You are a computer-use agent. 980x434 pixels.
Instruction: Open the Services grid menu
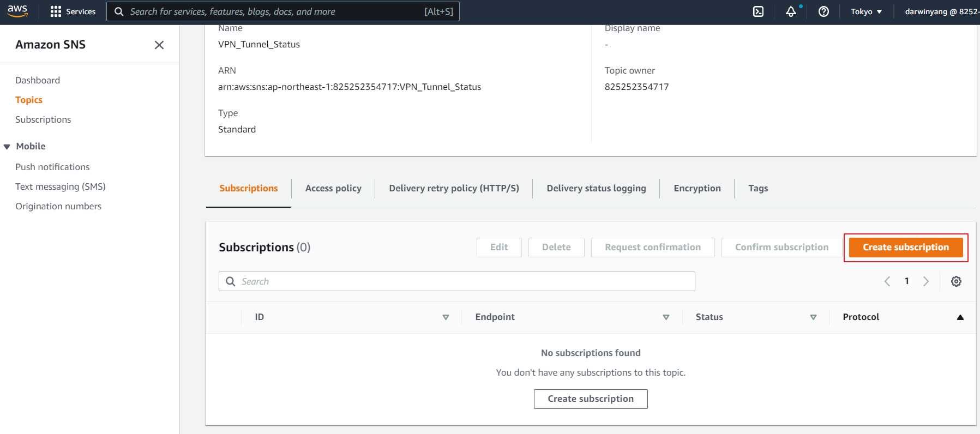point(73,11)
